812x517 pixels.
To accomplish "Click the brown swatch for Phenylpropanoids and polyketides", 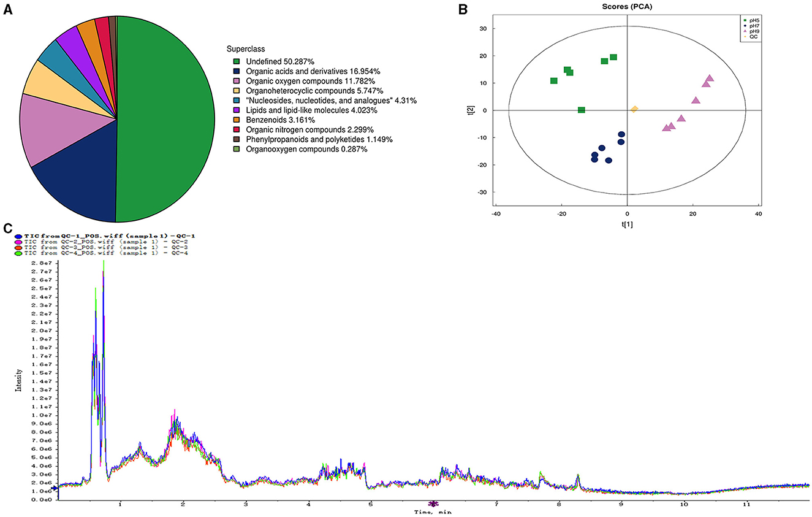I will click(x=237, y=140).
